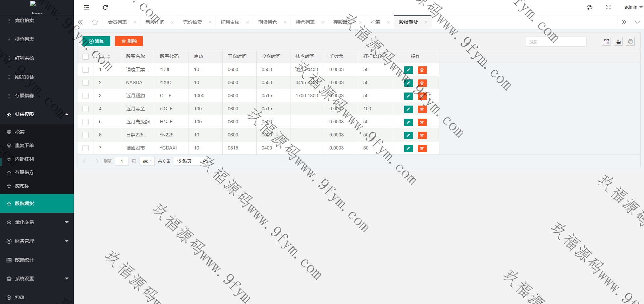Select checkbox for row 6
Viewport: 644px width, 304px height.
(86, 135)
